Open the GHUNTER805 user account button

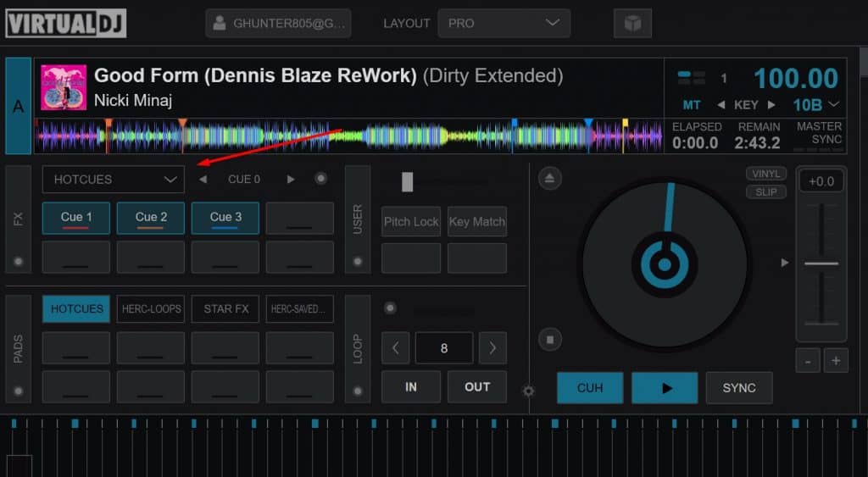click(x=278, y=23)
